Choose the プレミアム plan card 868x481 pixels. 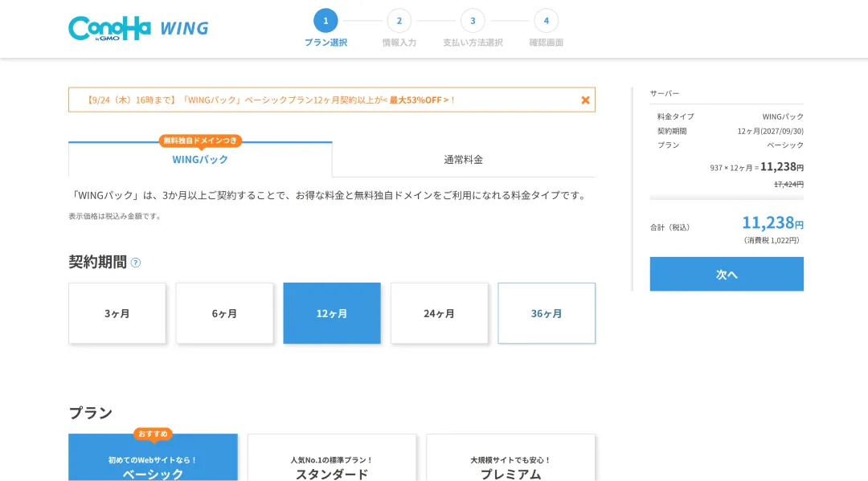510,457
